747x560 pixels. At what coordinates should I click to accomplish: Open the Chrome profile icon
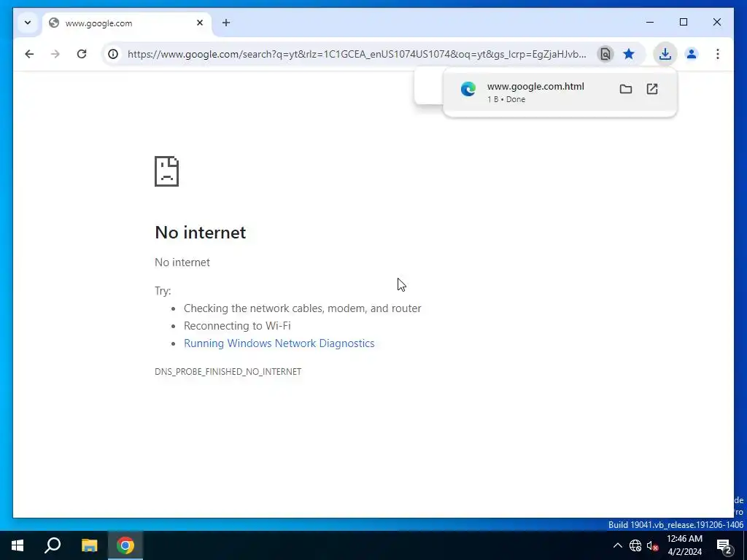pyautogui.click(x=692, y=54)
